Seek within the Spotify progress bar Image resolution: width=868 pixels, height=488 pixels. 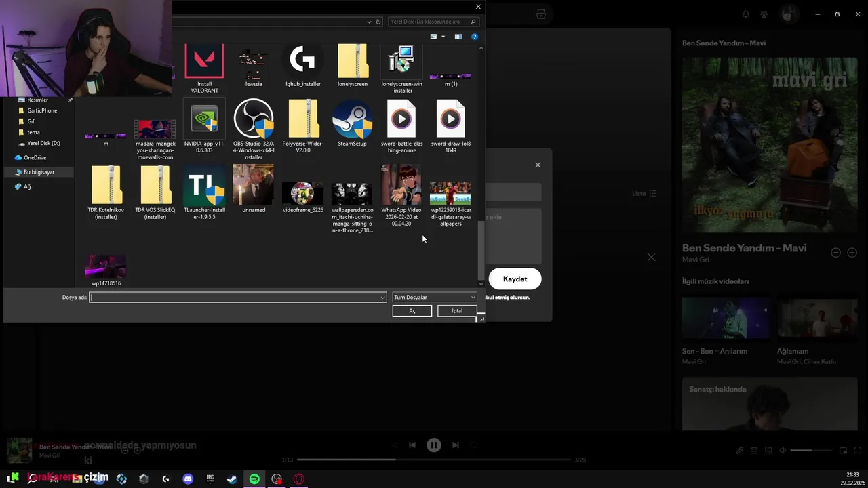[434, 460]
